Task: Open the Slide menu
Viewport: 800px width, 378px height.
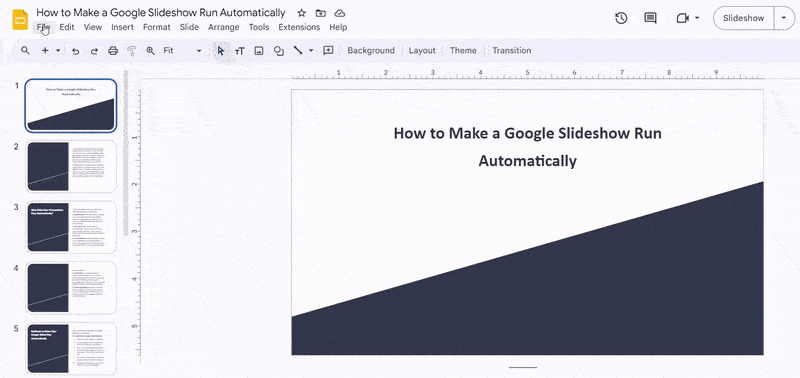Action: [x=189, y=27]
